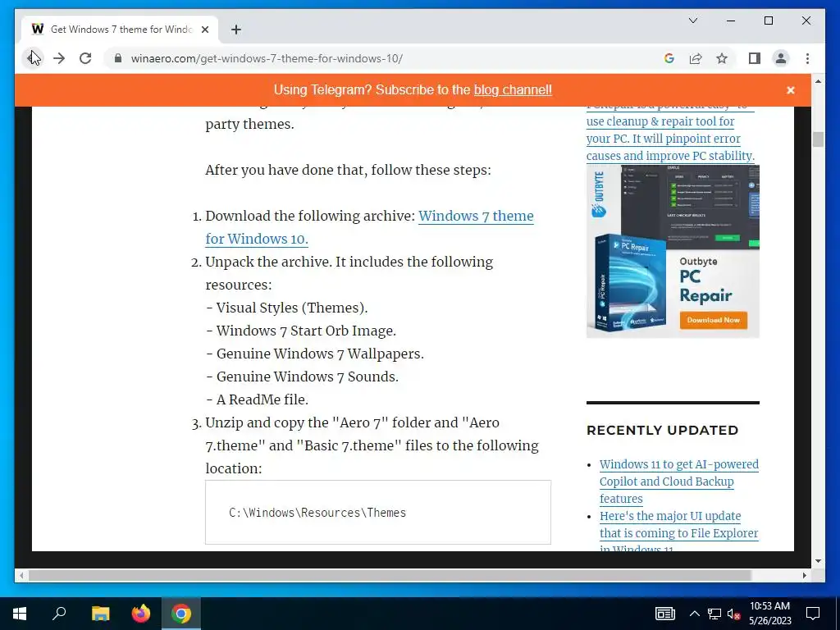Open the 'blog channel!' link
The image size is (840, 630).
[x=513, y=90]
